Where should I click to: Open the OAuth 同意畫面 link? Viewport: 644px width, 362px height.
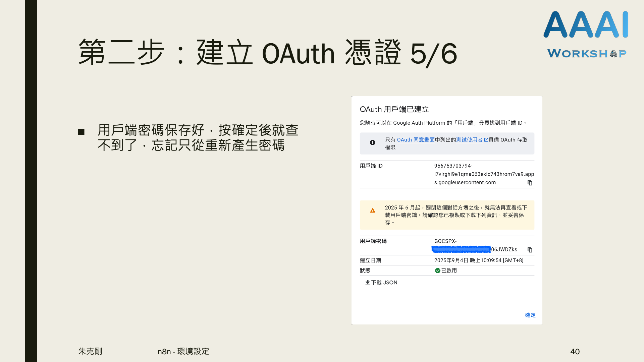pos(416,140)
